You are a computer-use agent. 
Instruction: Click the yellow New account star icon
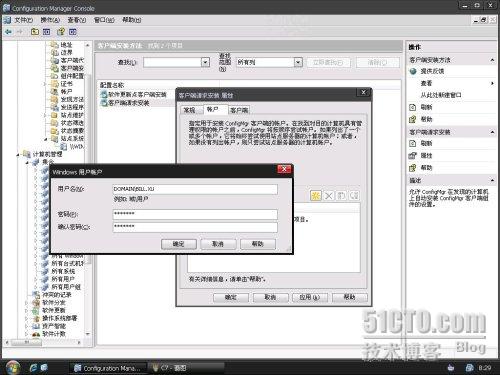coord(315,195)
